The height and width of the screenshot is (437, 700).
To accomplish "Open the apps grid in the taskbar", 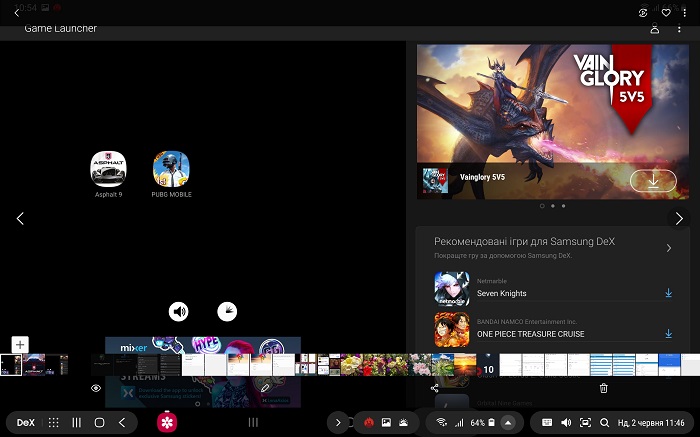I will pyautogui.click(x=54, y=423).
